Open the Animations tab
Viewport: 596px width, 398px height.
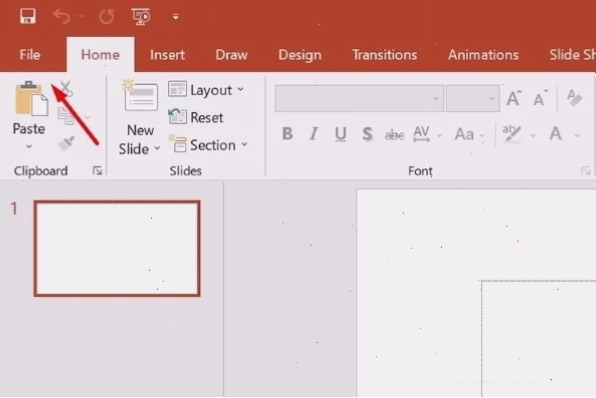(483, 55)
